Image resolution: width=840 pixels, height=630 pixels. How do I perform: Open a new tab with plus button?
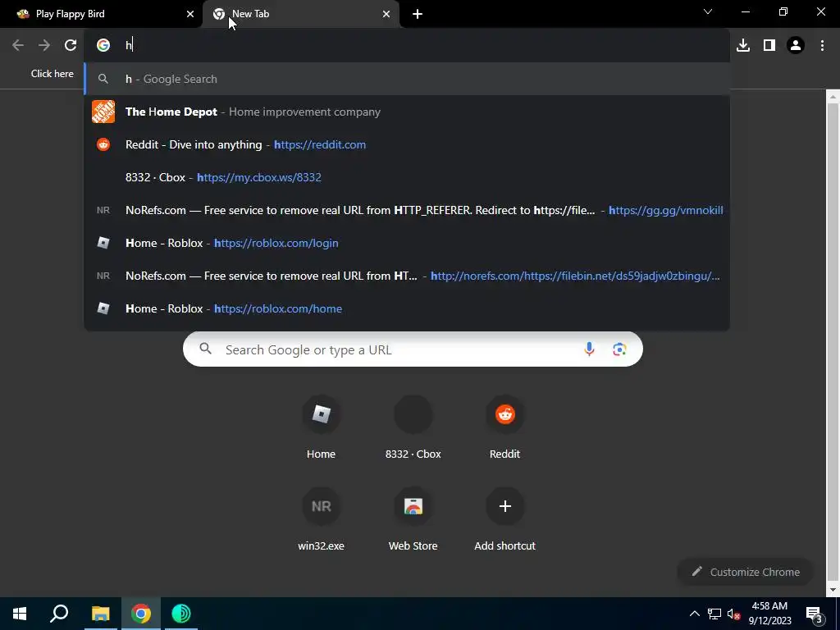click(x=418, y=14)
